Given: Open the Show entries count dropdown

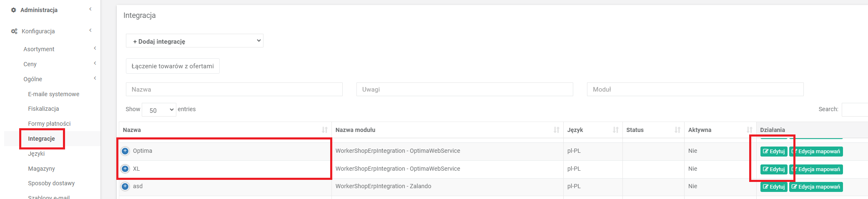Looking at the screenshot, I should tap(159, 110).
